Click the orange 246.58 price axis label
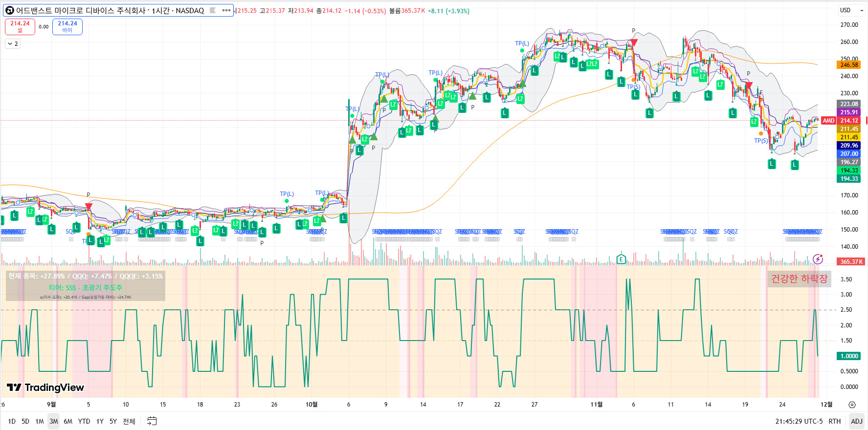The image size is (868, 430). (849, 65)
